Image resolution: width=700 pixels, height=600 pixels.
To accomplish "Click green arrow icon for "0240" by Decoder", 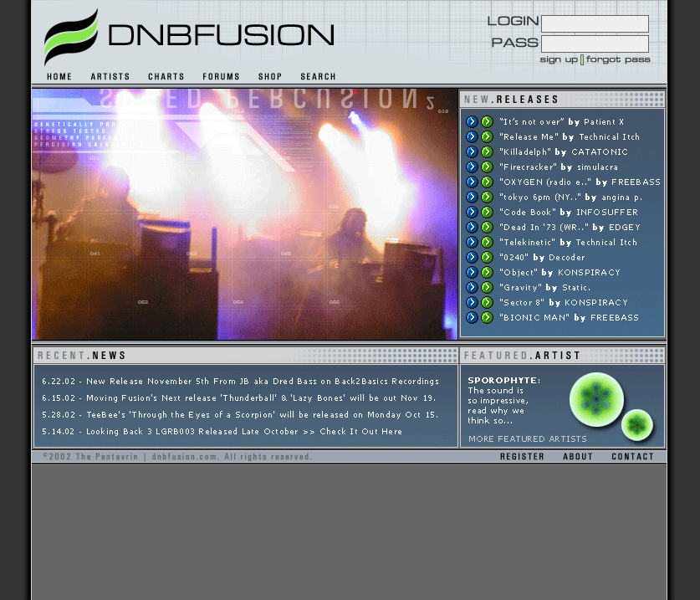I will 487,258.
